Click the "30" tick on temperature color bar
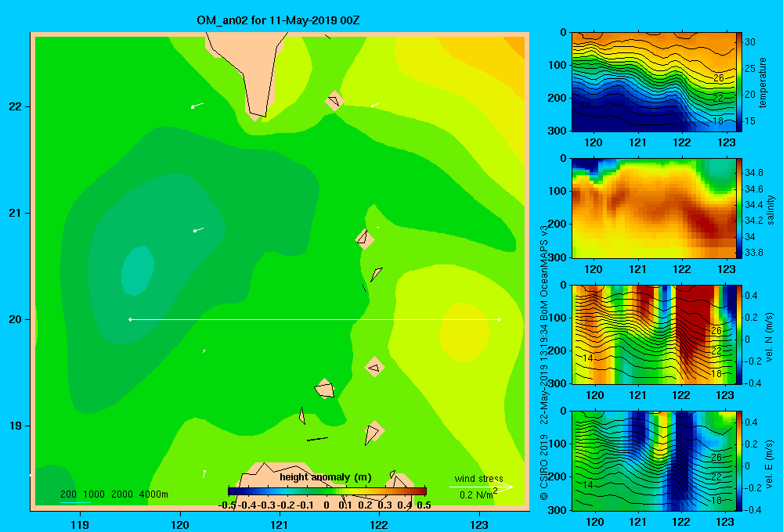This screenshot has height=532, width=783. pyautogui.click(x=750, y=42)
